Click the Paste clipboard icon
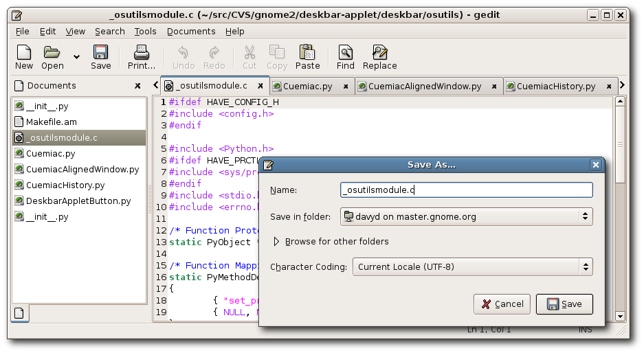Viewport: 644px width, 353px height. tap(307, 53)
